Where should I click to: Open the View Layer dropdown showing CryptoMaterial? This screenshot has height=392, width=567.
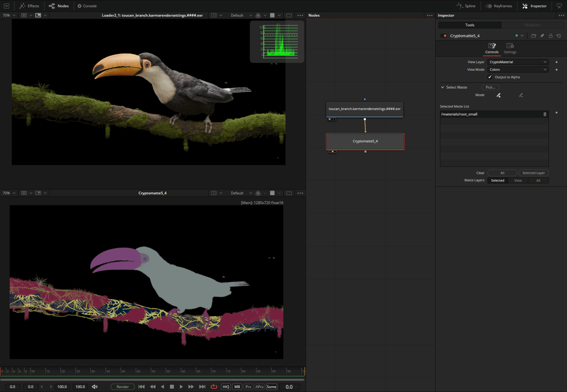click(518, 62)
